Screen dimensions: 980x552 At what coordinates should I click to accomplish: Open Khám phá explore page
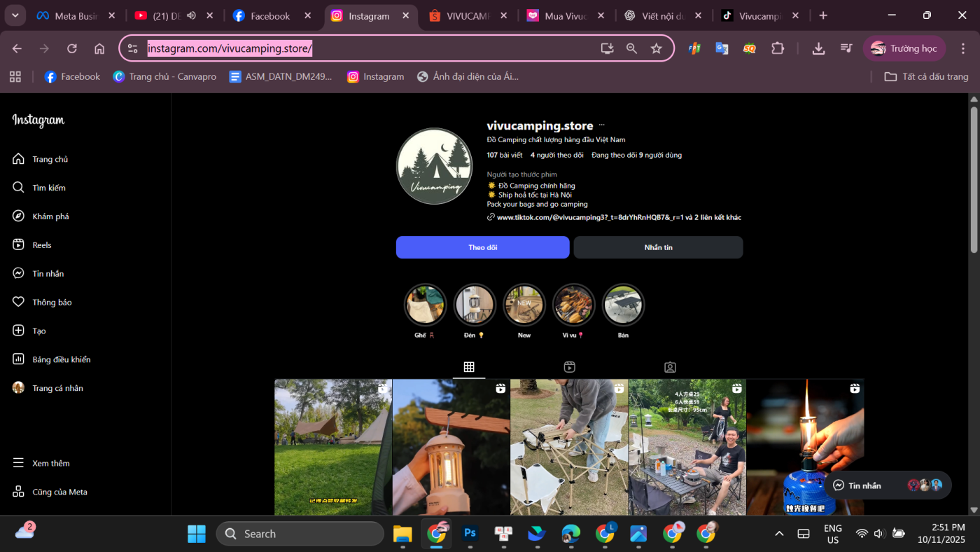(41, 216)
